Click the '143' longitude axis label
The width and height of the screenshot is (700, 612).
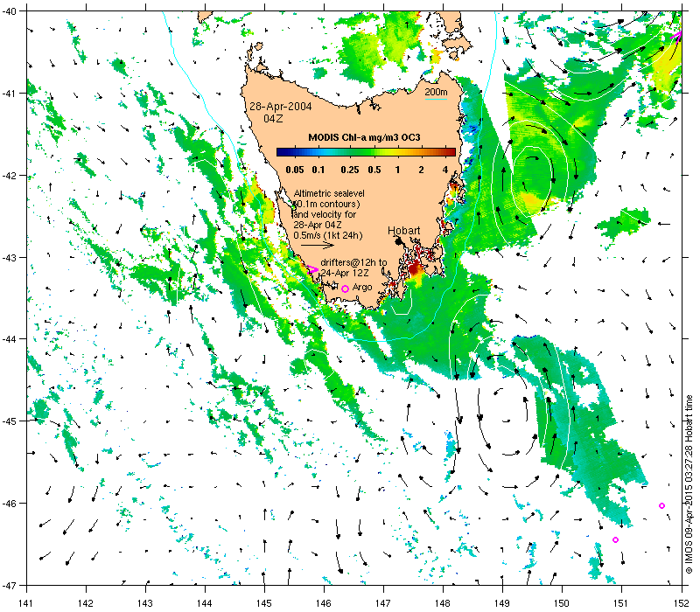pyautogui.click(x=145, y=603)
